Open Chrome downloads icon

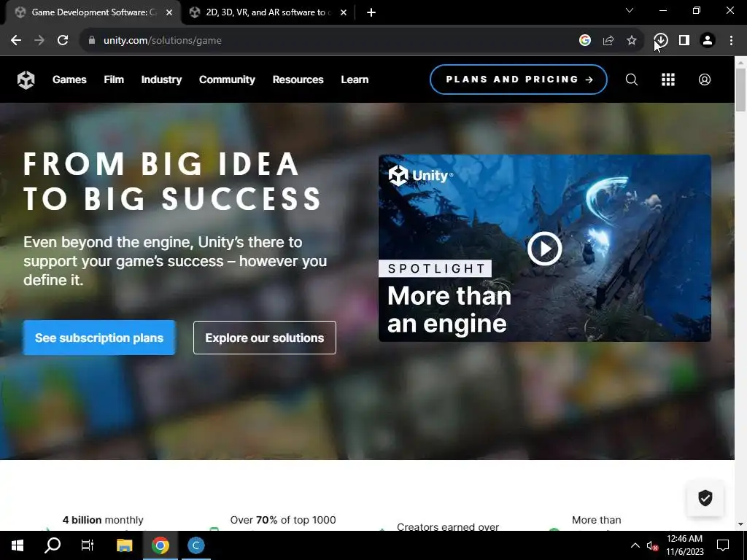point(661,41)
